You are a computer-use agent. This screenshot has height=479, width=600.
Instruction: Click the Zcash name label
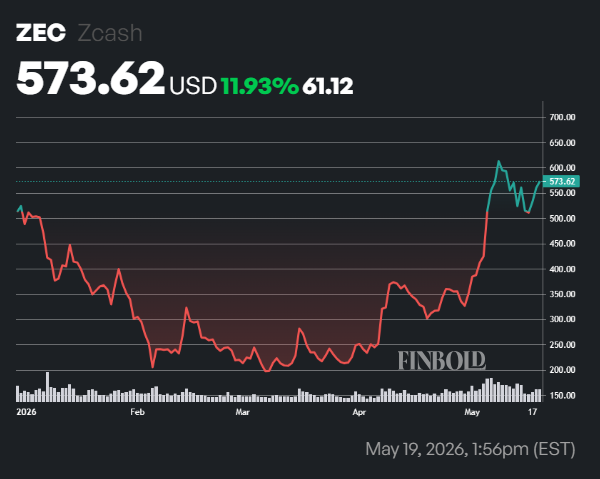click(110, 33)
